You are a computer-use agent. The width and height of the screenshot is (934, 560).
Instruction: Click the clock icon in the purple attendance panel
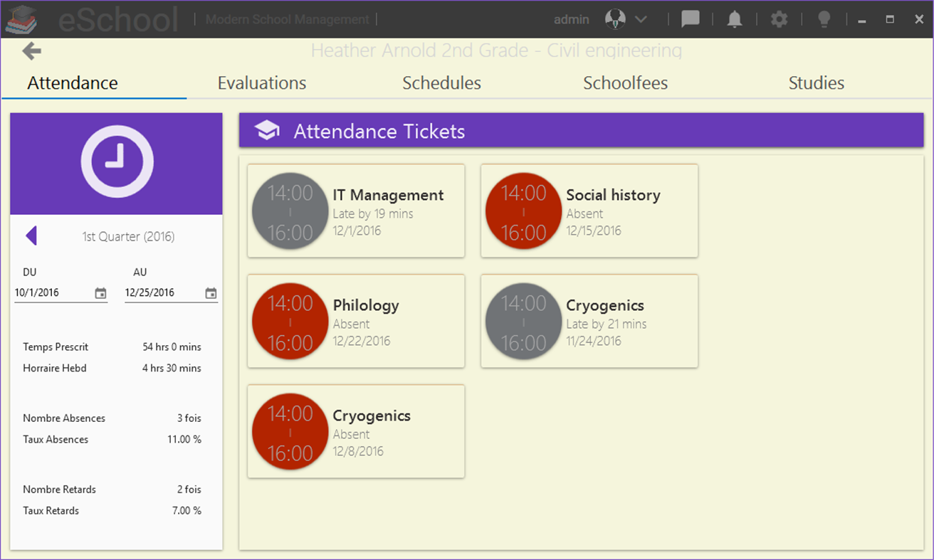coord(116,162)
